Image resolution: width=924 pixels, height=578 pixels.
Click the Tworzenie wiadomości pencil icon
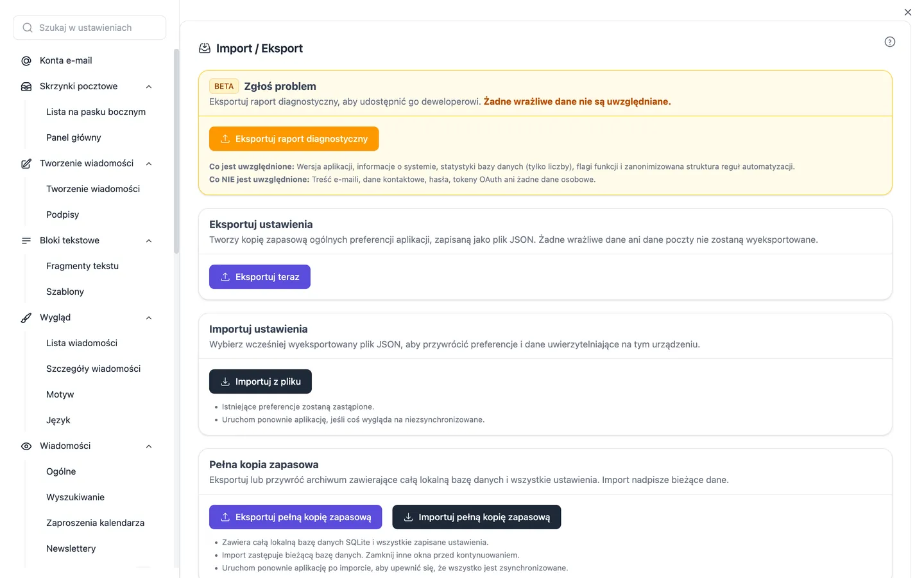pos(26,163)
